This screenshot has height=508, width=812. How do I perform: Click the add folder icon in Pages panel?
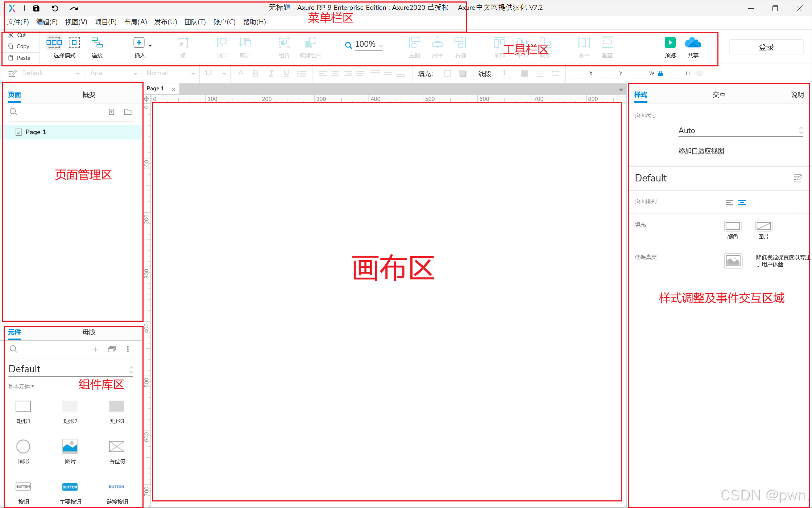click(128, 112)
